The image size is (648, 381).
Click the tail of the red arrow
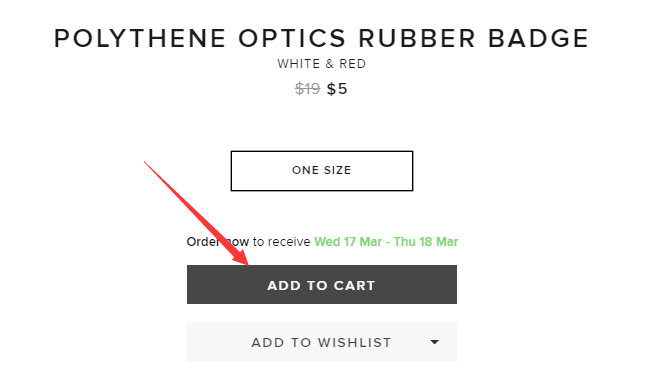[x=145, y=163]
